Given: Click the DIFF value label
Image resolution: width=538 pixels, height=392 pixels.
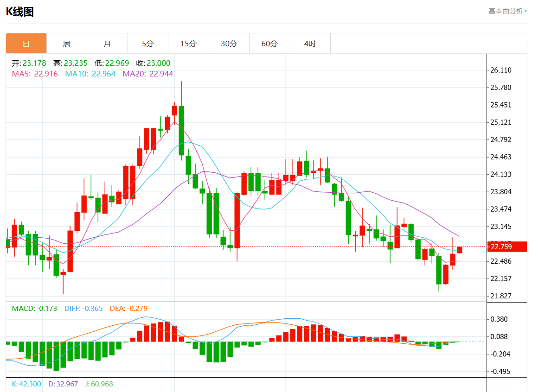Looking at the screenshot, I should coord(83,309).
